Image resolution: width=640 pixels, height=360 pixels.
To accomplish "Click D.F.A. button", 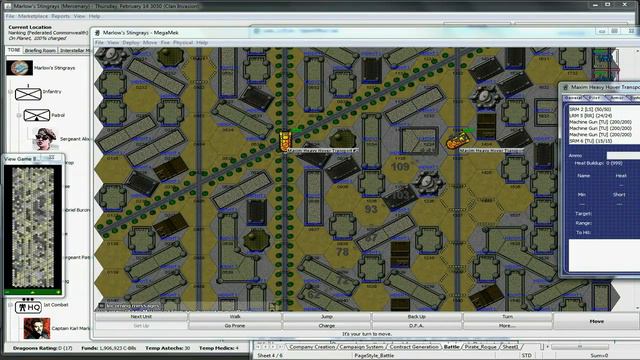I will point(416,326).
